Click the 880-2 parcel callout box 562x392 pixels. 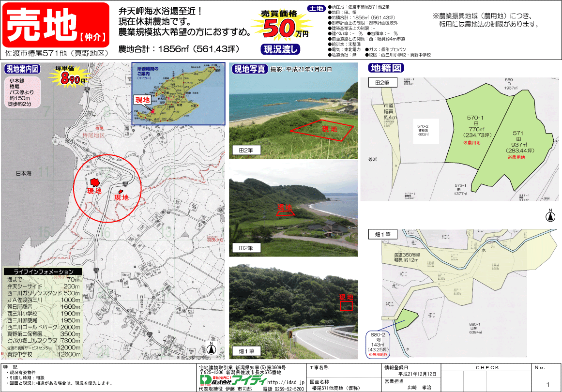click(x=380, y=344)
